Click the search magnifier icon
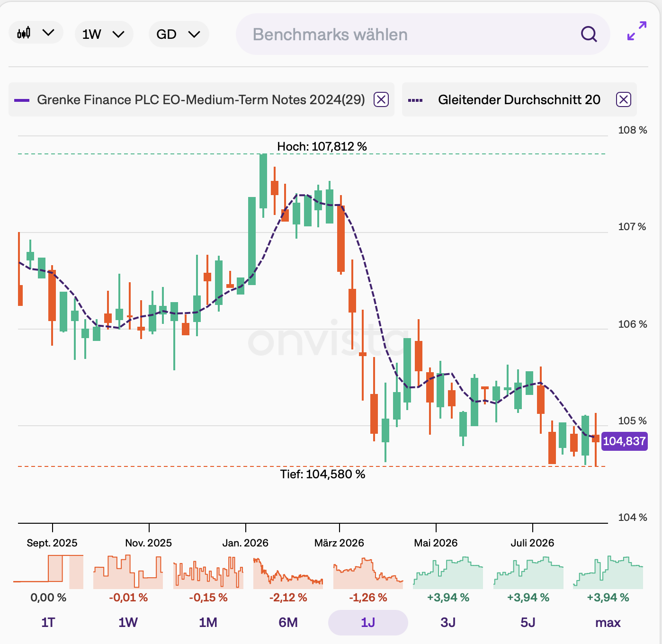The image size is (662, 644). click(x=589, y=34)
